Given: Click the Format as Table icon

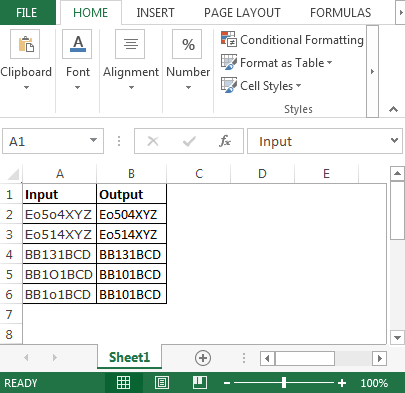Looking at the screenshot, I should tap(229, 62).
